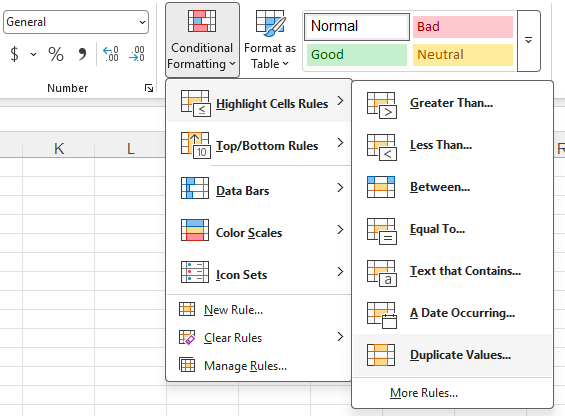The height and width of the screenshot is (416, 565).
Task: Click the Less Than icon
Action: 382,147
